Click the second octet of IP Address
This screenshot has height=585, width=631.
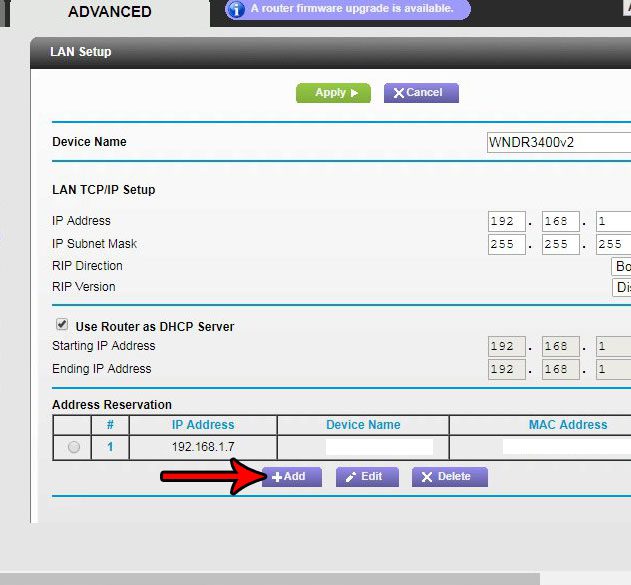pyautogui.click(x=561, y=221)
